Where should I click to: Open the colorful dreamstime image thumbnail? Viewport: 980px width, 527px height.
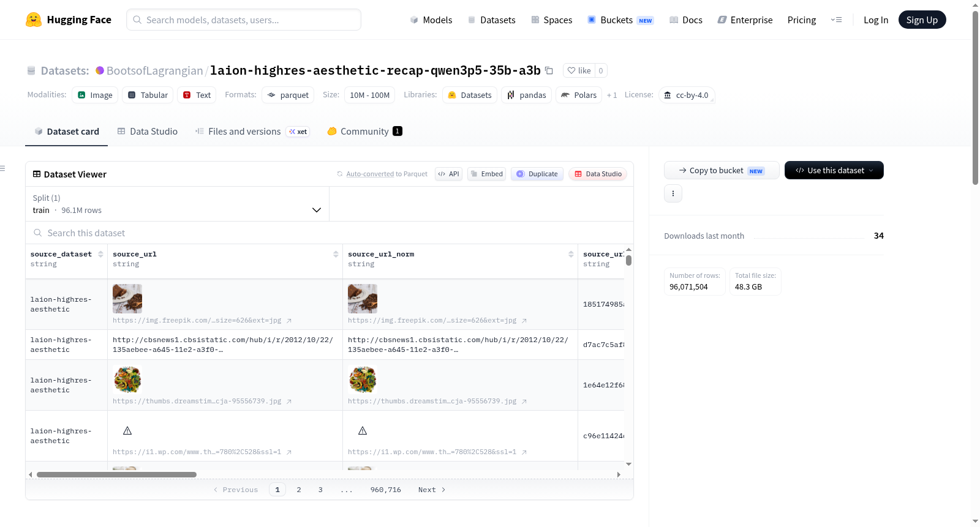(x=127, y=379)
